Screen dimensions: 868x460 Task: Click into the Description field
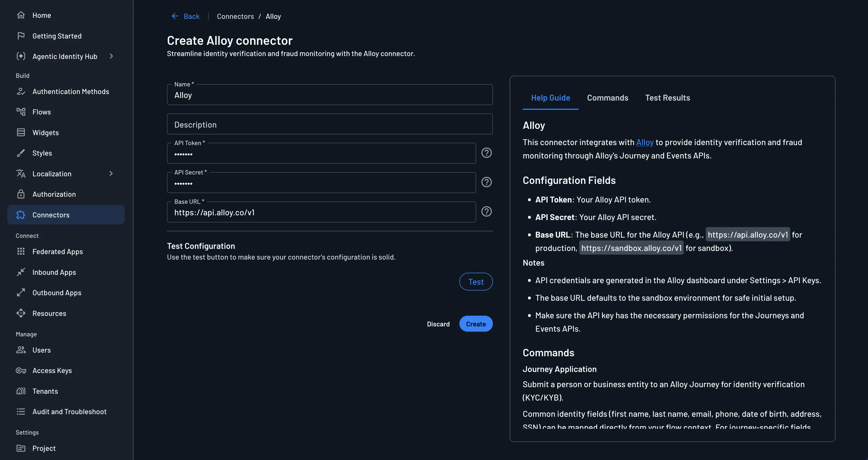point(330,124)
